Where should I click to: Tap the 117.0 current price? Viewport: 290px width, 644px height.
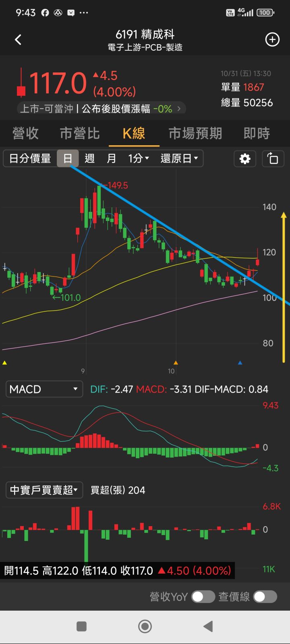58,84
